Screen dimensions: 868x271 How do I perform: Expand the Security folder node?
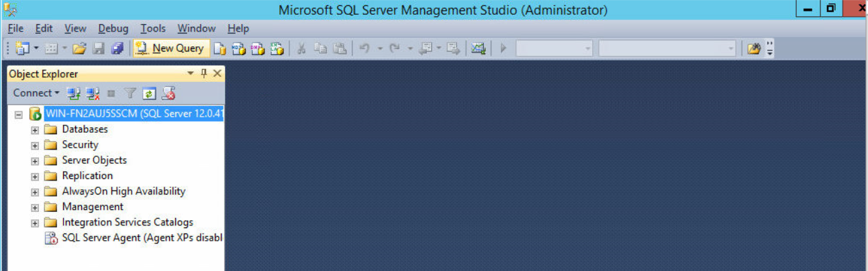tap(35, 145)
